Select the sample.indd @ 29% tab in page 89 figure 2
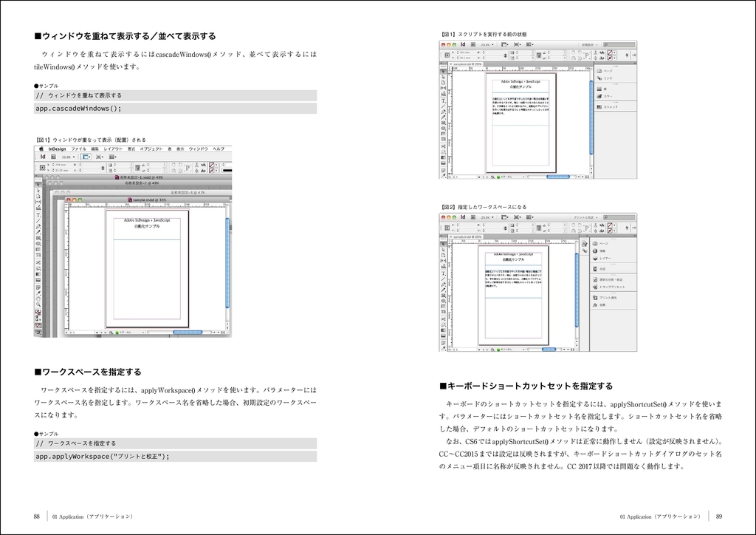Viewport: 756px width, 535px height. pos(466,237)
